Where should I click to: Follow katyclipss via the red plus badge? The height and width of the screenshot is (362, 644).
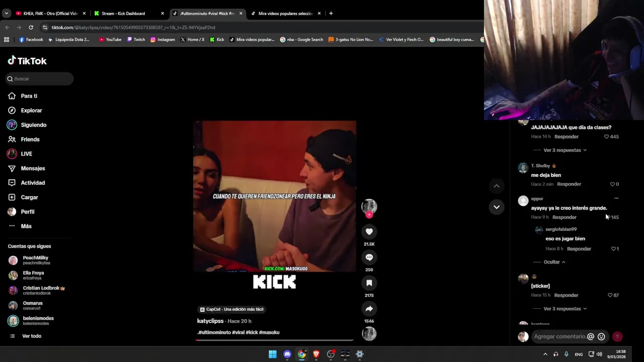coord(369,215)
